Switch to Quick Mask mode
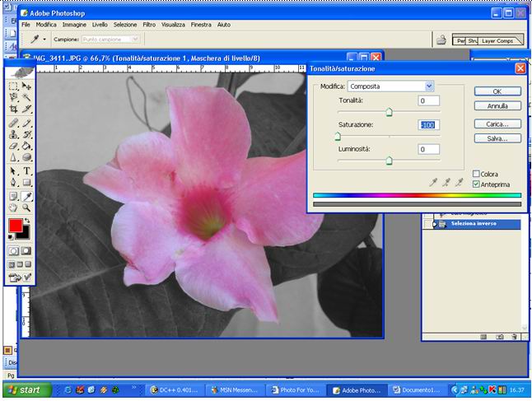The image size is (532, 401). (27, 250)
